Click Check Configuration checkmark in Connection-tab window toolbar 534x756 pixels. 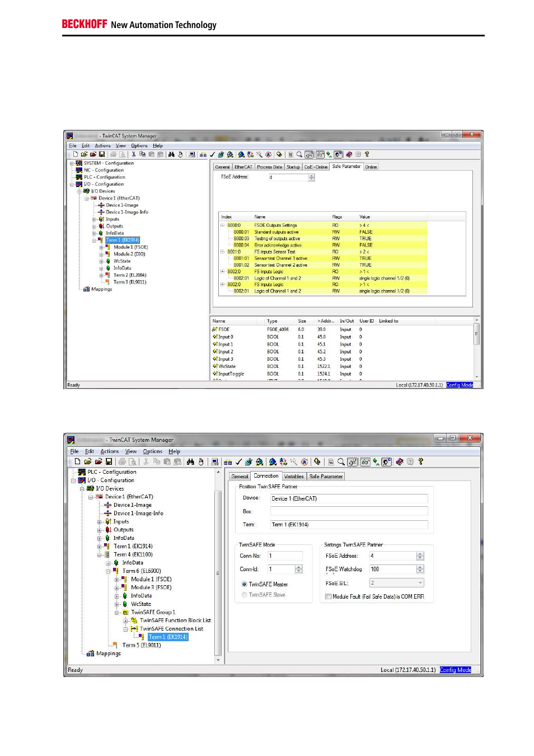(x=238, y=462)
